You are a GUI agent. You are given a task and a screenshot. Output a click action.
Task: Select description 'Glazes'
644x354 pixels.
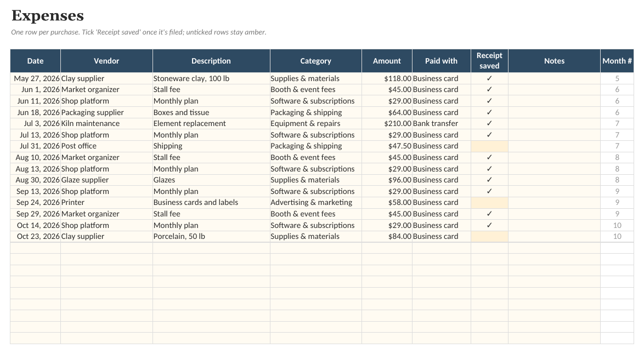(211, 180)
